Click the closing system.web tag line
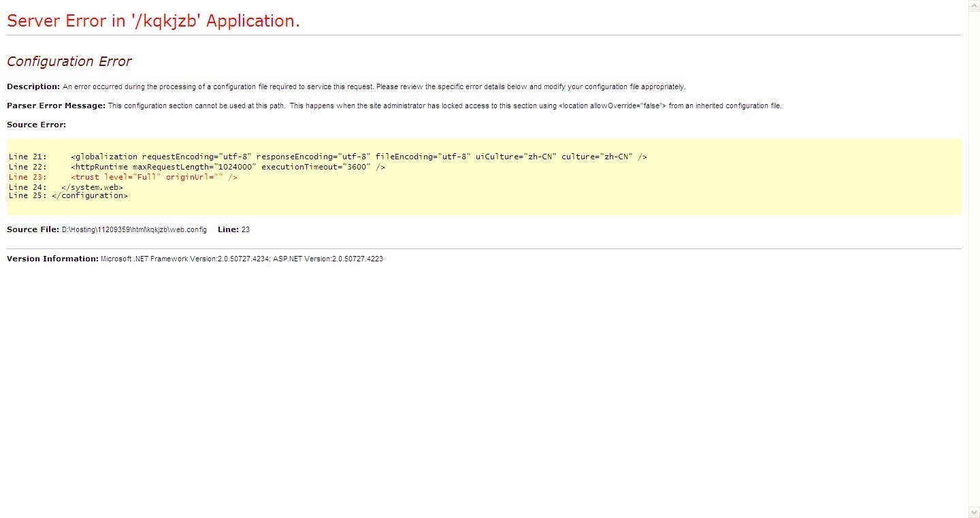The height and width of the screenshot is (518, 980). point(92,187)
